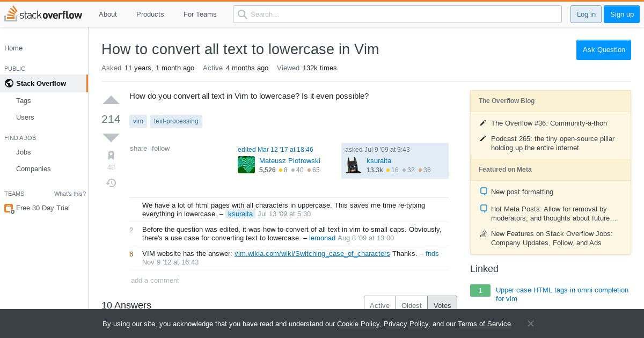Click the Ask Question button
Image resolution: width=644 pixels, height=338 pixels.
coord(604,50)
